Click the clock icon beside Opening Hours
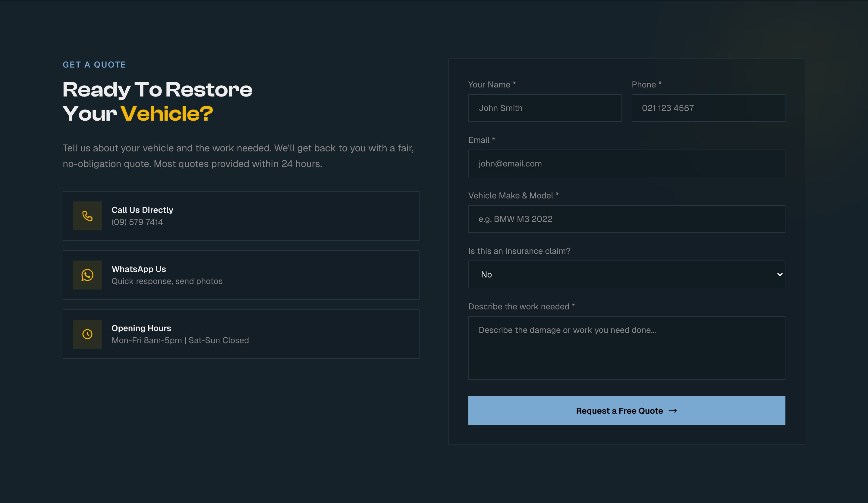Screen dimensions: 868x503 (87, 334)
